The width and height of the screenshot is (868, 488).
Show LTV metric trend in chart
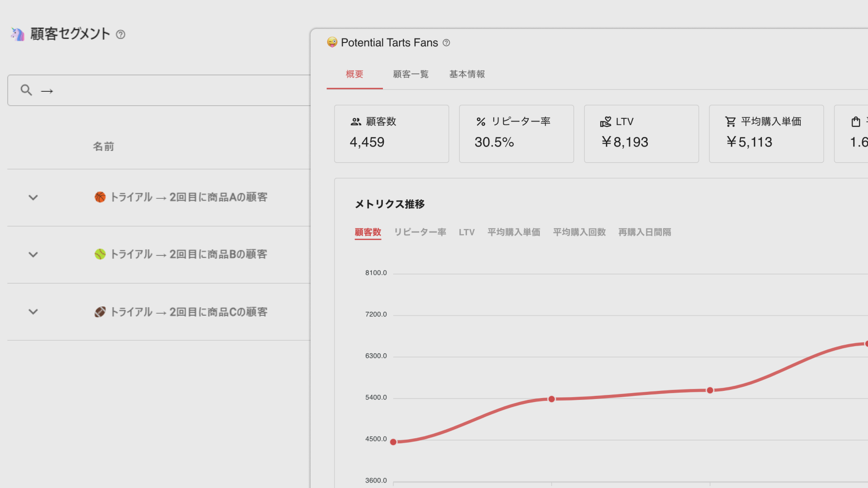467,232
